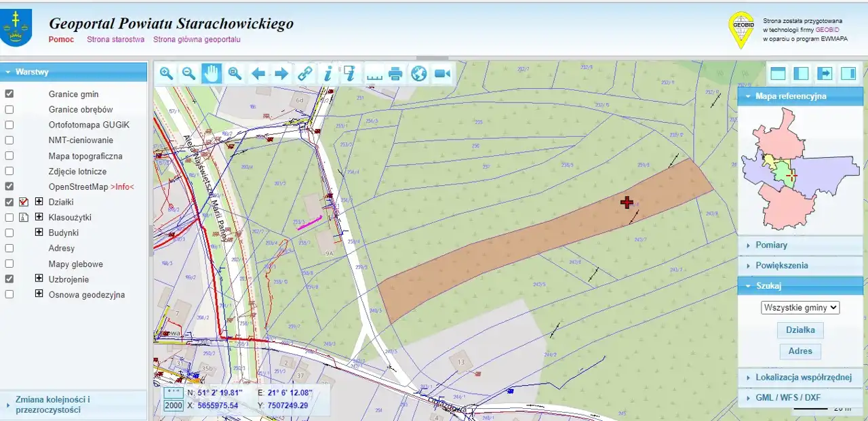
Task: Open the ruler measurement tool
Action: (374, 73)
